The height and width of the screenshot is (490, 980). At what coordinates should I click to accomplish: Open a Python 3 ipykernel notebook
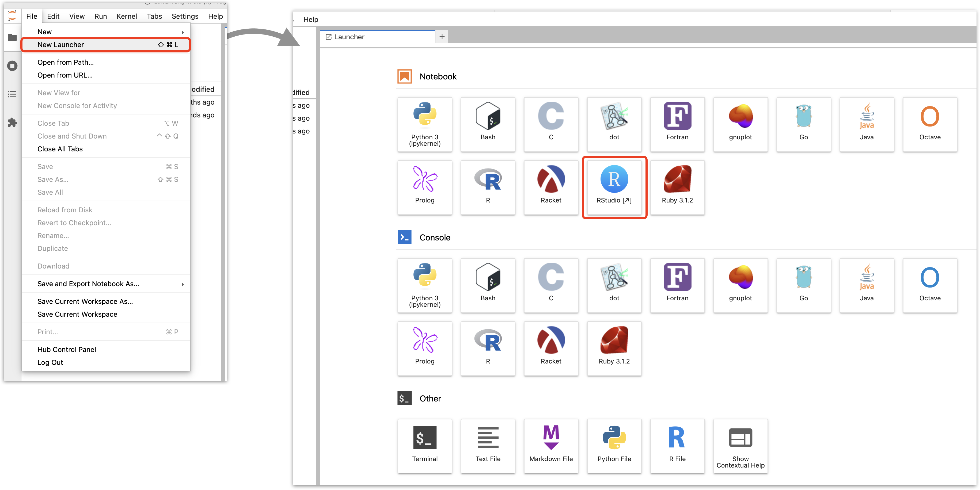coord(424,124)
